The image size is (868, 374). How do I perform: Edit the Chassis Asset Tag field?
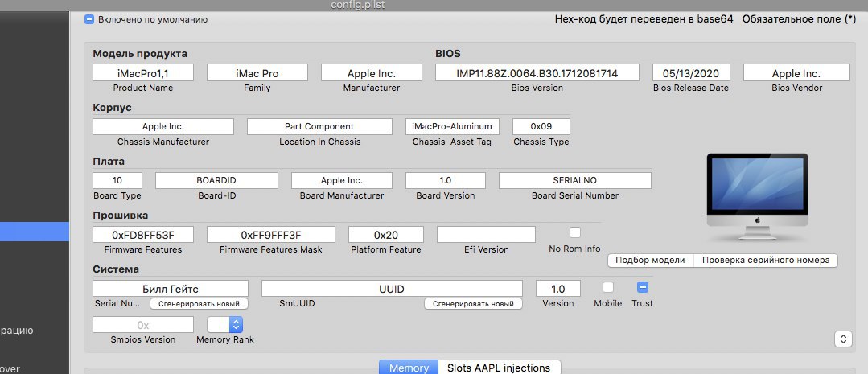452,127
